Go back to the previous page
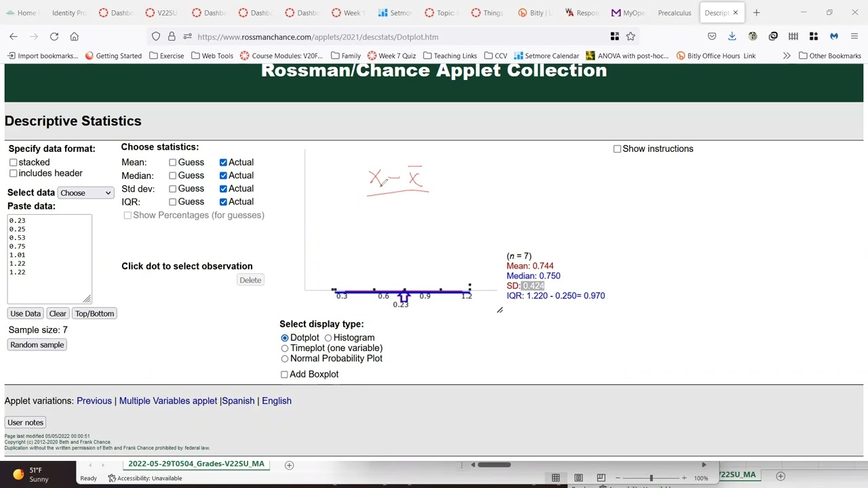Image resolution: width=868 pixels, height=488 pixels. point(14,37)
